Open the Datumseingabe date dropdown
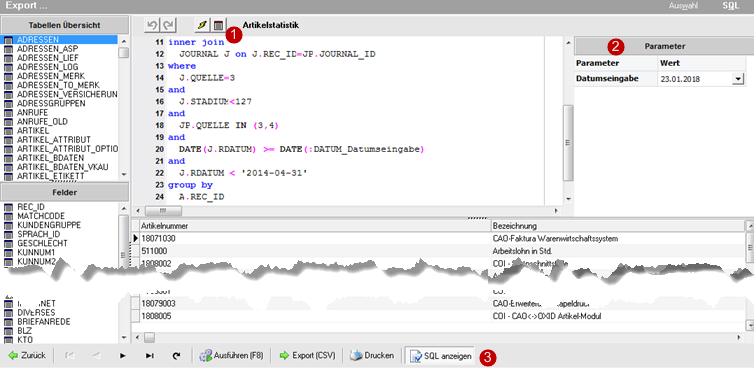This screenshot has height=368, width=754. click(x=738, y=79)
